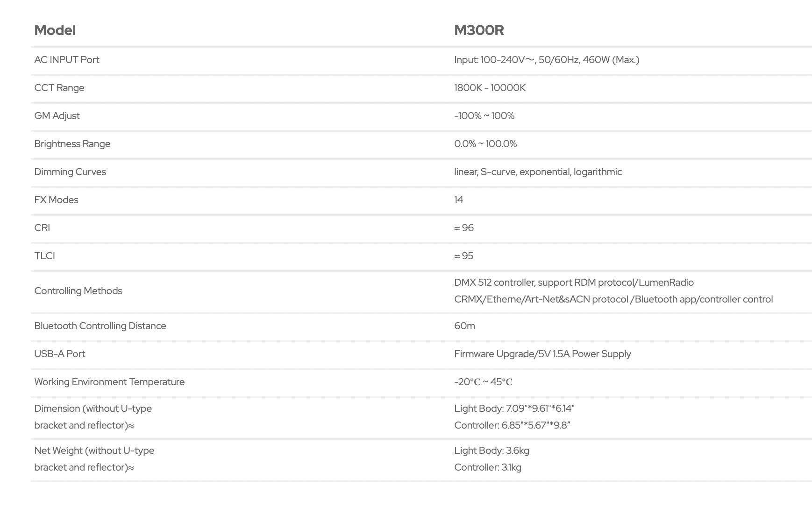Select the Input 100-240V specification text
Screen dimensions: 812x521
[x=547, y=60]
